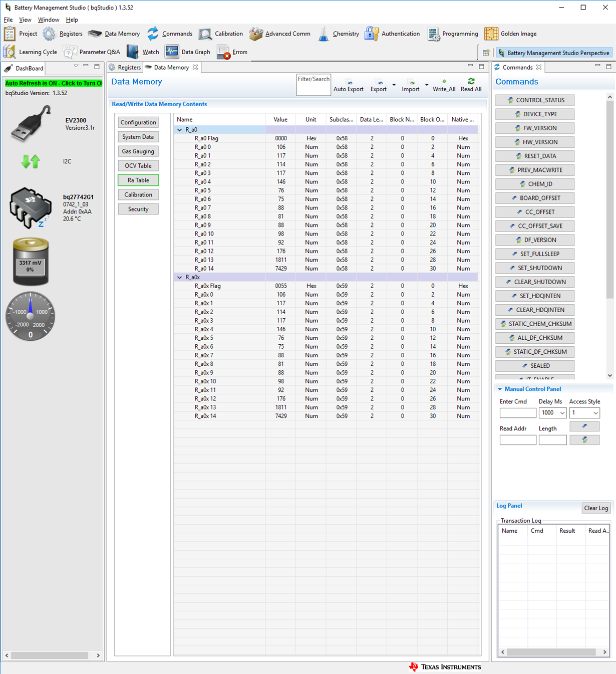Click Clear Log button
616x674 pixels.
596,508
